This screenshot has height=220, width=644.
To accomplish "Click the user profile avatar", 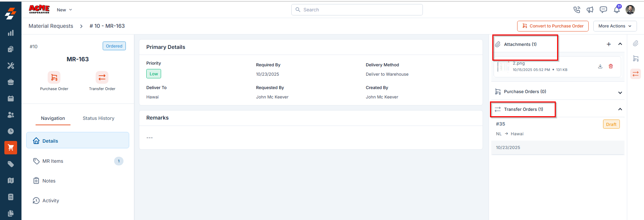I will point(630,10).
